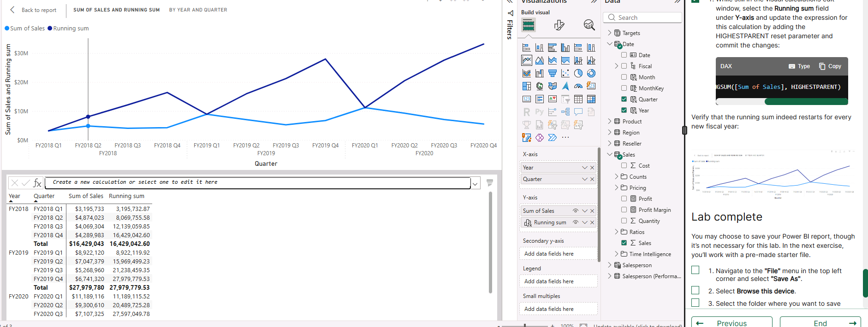This screenshot has width=868, height=327.
Task: Check the Date field checkbox
Action: pos(624,55)
